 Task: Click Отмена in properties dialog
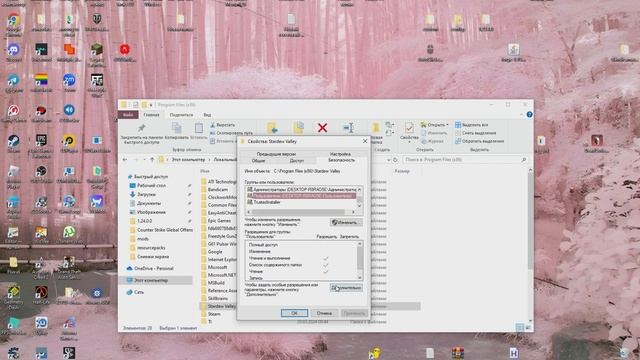[x=324, y=313]
